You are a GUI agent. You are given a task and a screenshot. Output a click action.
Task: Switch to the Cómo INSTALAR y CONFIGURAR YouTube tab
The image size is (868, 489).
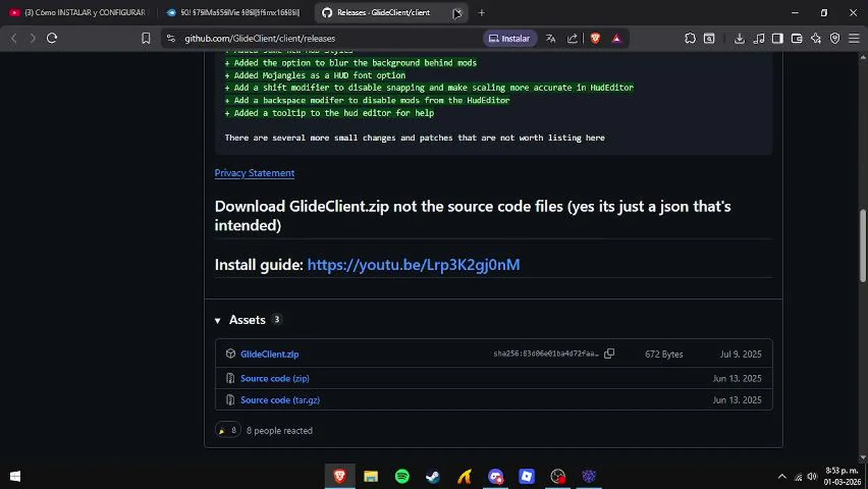click(x=78, y=12)
